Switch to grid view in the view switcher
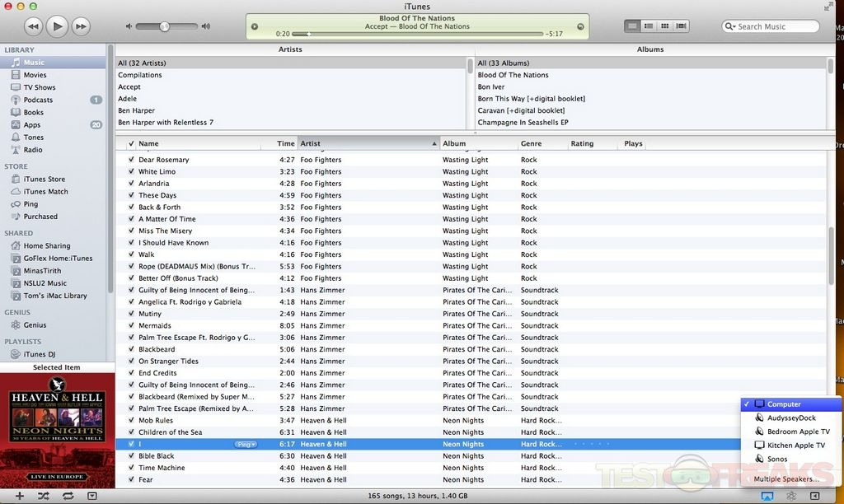Image resolution: width=844 pixels, height=504 pixels. (665, 26)
